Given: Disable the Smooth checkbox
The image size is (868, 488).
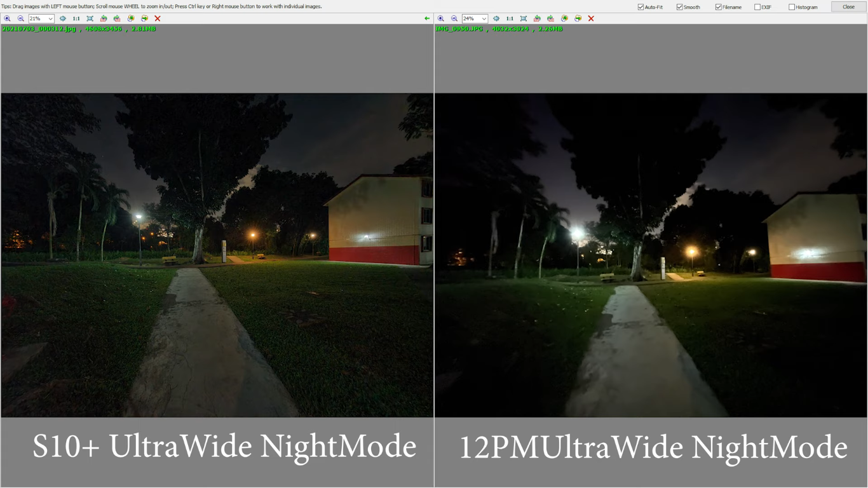Looking at the screenshot, I should click(679, 7).
